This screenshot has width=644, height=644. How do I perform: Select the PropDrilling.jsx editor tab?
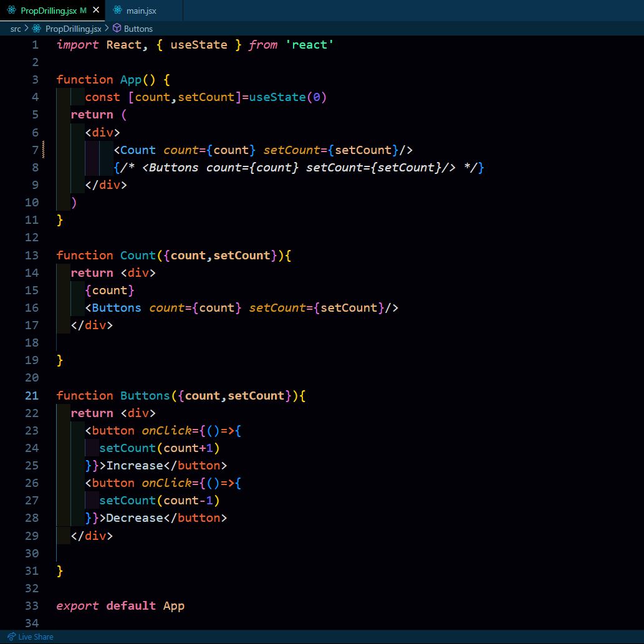[49, 11]
